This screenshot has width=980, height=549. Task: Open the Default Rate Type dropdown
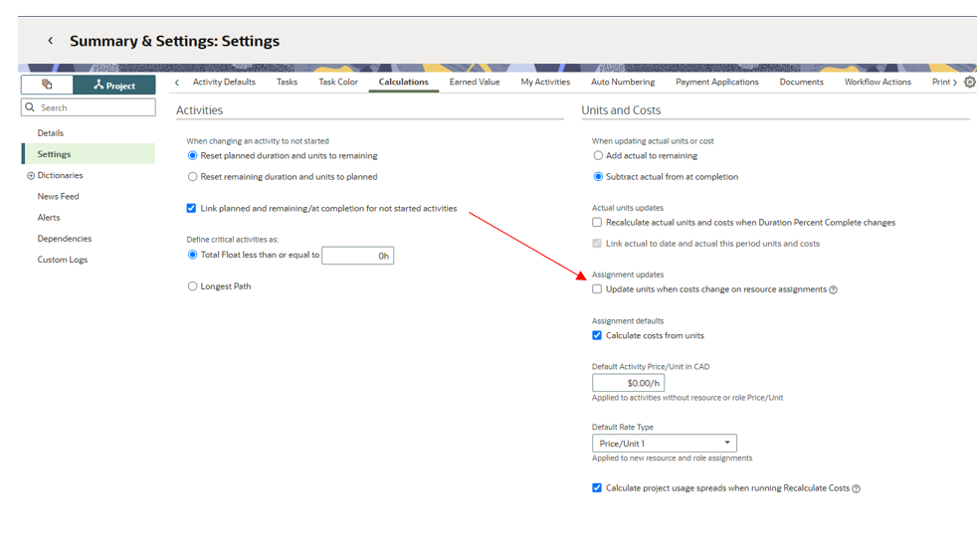(664, 444)
